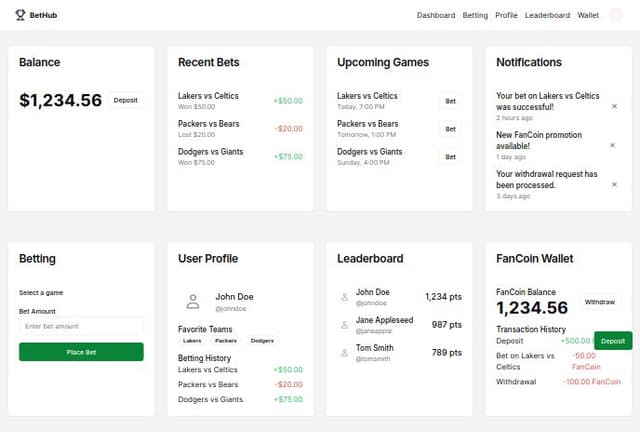Focus the Enter bet amount field
Viewport: 640px width, 432px height.
pyautogui.click(x=81, y=326)
